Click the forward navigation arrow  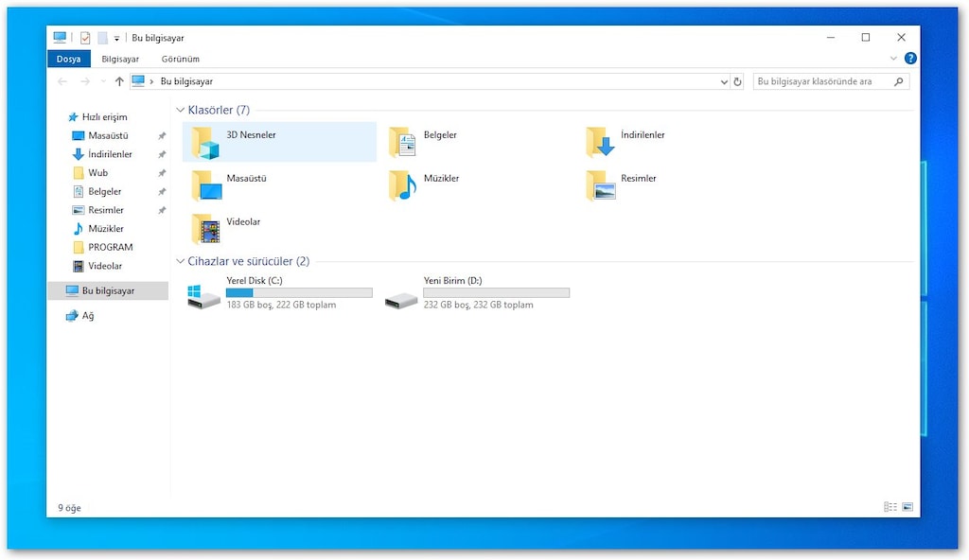tap(85, 81)
